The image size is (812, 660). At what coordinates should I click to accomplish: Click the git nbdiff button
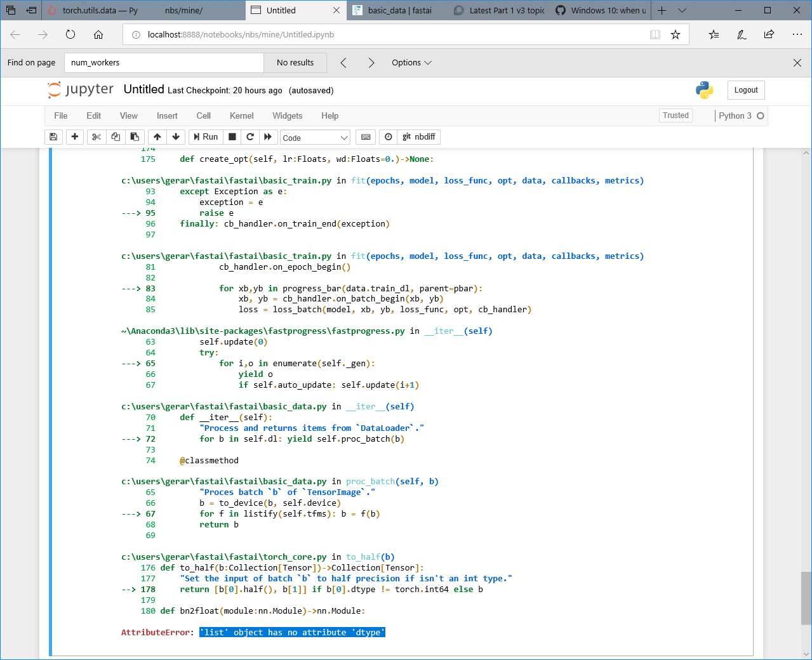[418, 136]
